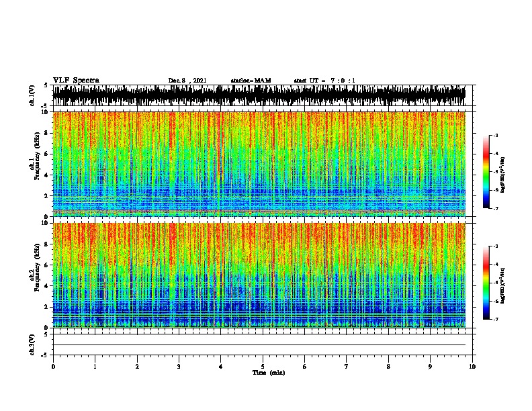This screenshot has width=532, height=411.
Task: Click the flat line in the ch.3(V) panel
Action: (x=259, y=345)
